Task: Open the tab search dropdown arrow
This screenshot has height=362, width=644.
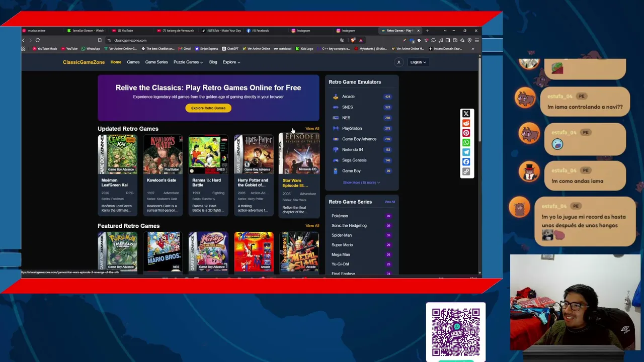Action: pos(445,31)
